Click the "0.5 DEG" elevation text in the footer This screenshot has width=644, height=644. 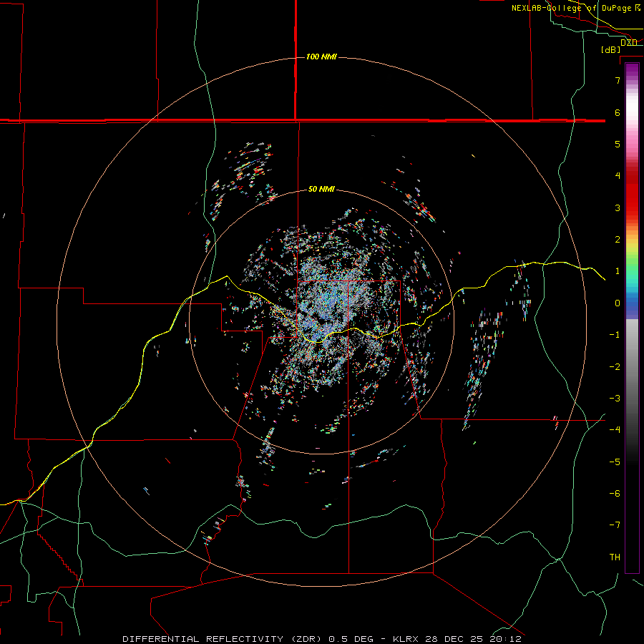(x=351, y=639)
